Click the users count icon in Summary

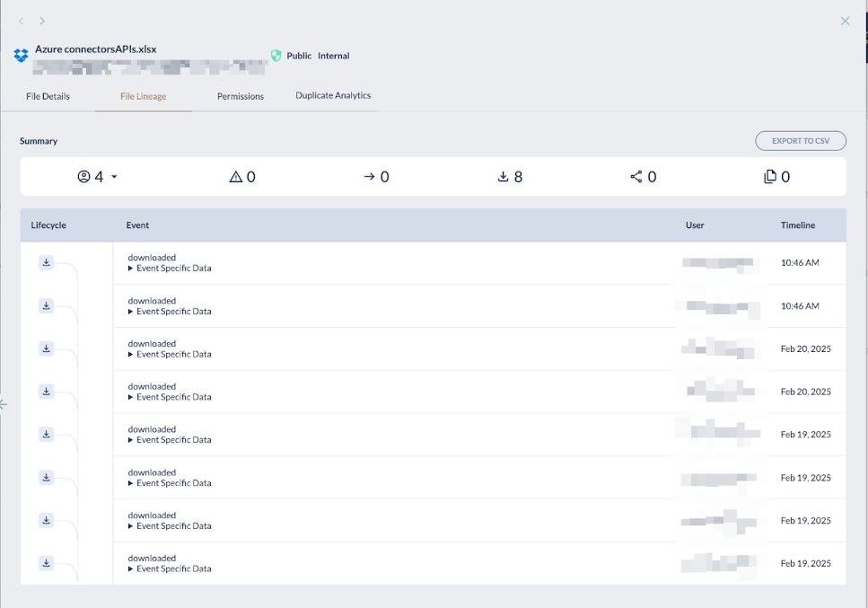85,176
